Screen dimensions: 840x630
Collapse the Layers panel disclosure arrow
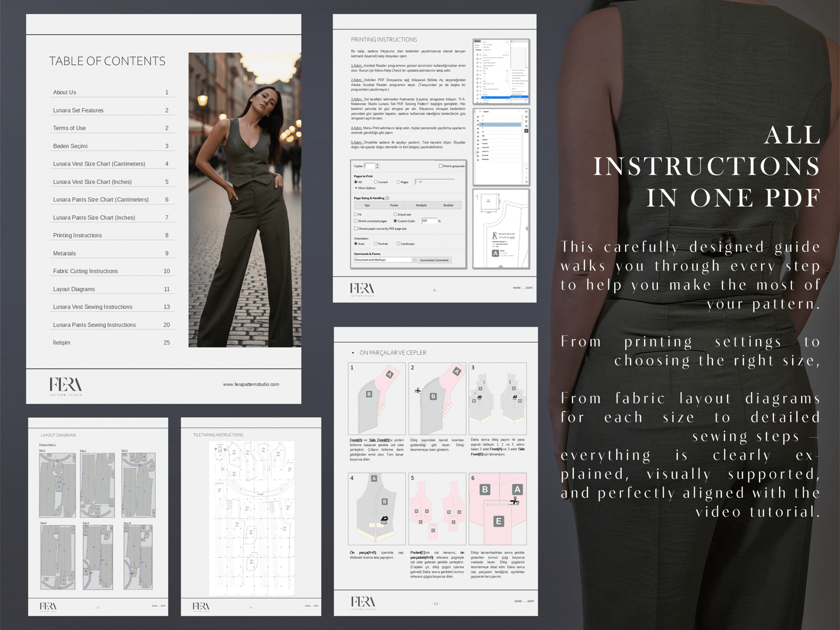click(480, 111)
